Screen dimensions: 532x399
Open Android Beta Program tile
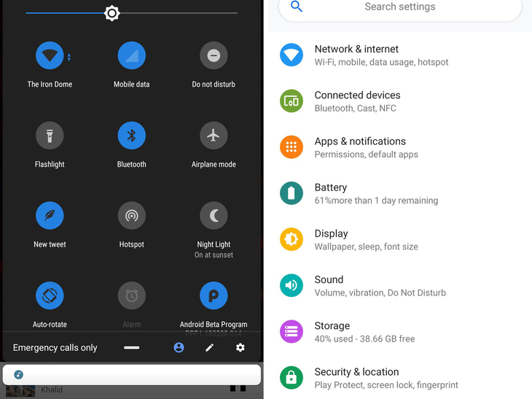point(214,296)
